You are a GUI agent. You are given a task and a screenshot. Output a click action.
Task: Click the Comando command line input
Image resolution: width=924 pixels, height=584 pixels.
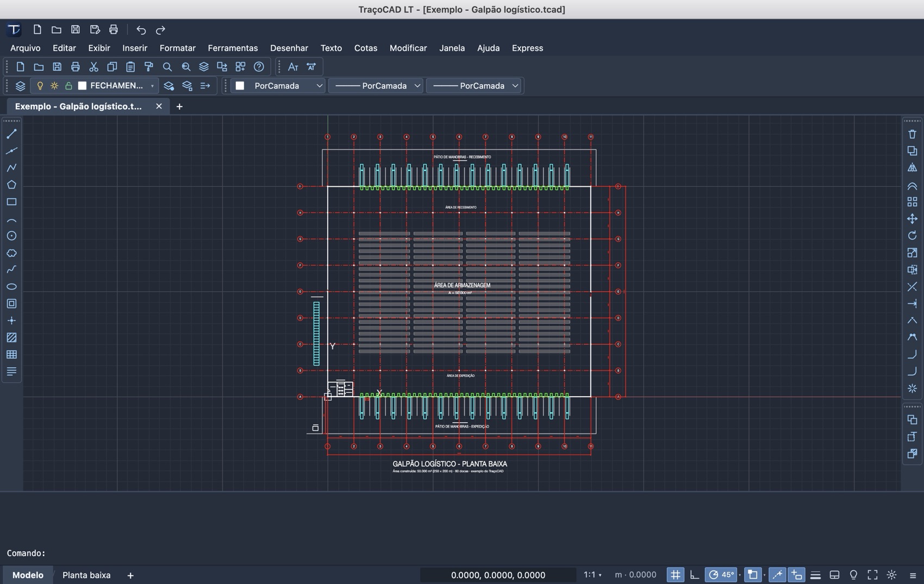coord(462,553)
